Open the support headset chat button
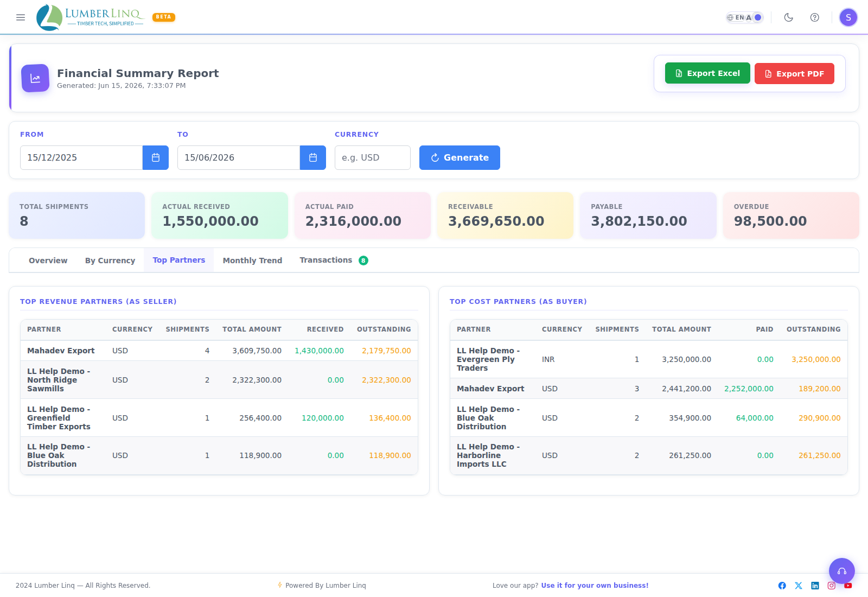868x597 pixels. pyautogui.click(x=842, y=571)
